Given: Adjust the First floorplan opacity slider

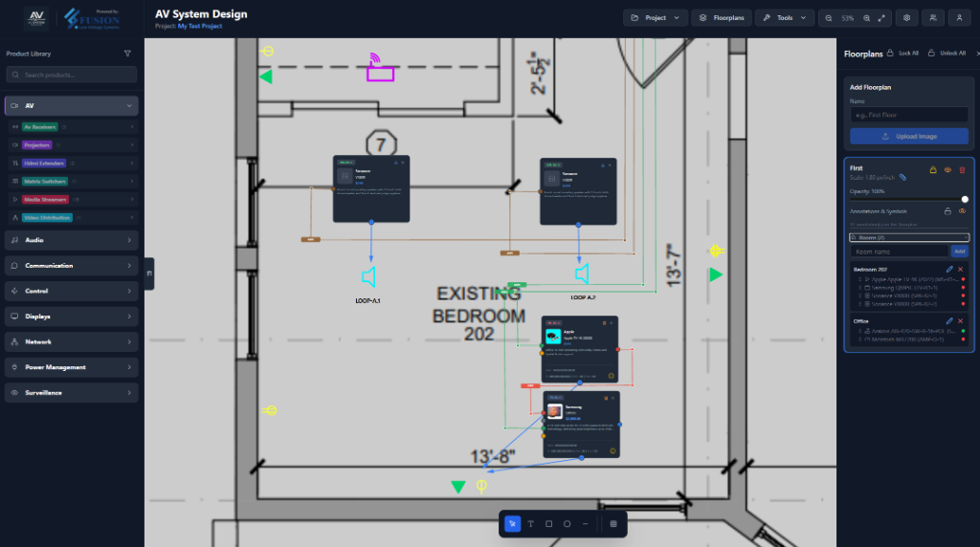Looking at the screenshot, I should click(909, 199).
